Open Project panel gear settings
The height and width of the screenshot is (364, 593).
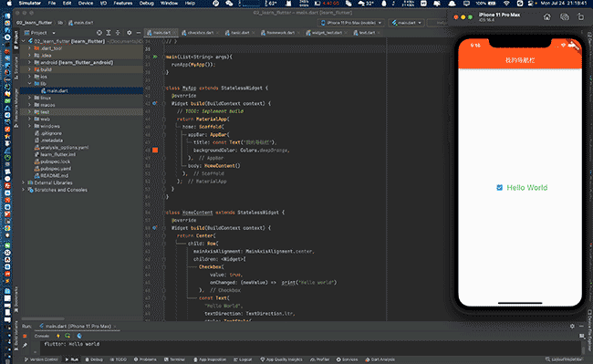coord(130,33)
